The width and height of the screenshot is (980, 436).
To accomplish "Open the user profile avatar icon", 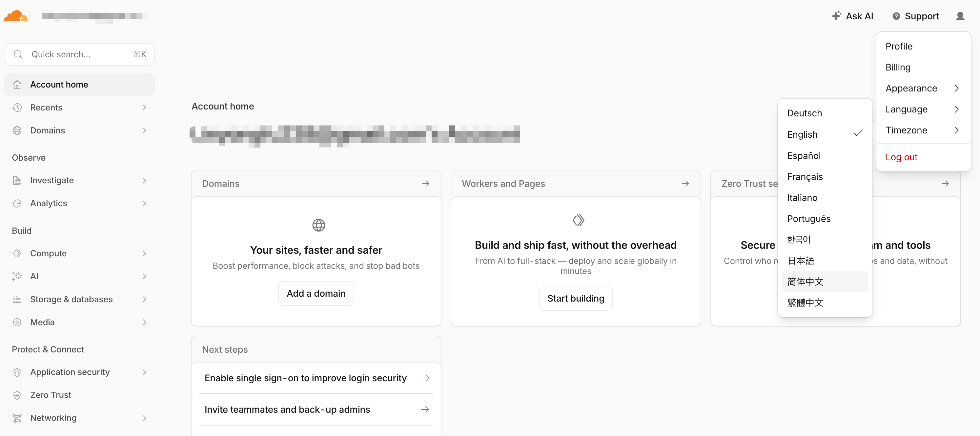I will (x=960, y=16).
